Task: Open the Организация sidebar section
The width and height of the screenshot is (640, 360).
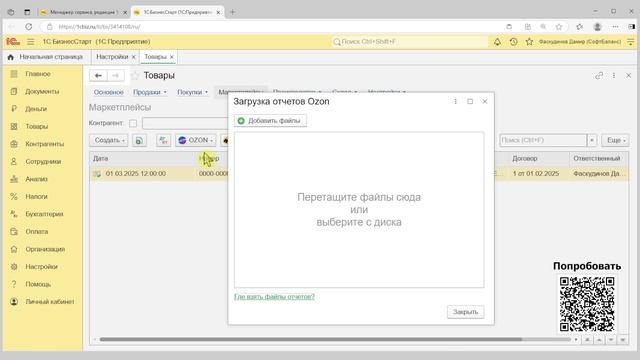Action: [x=45, y=249]
